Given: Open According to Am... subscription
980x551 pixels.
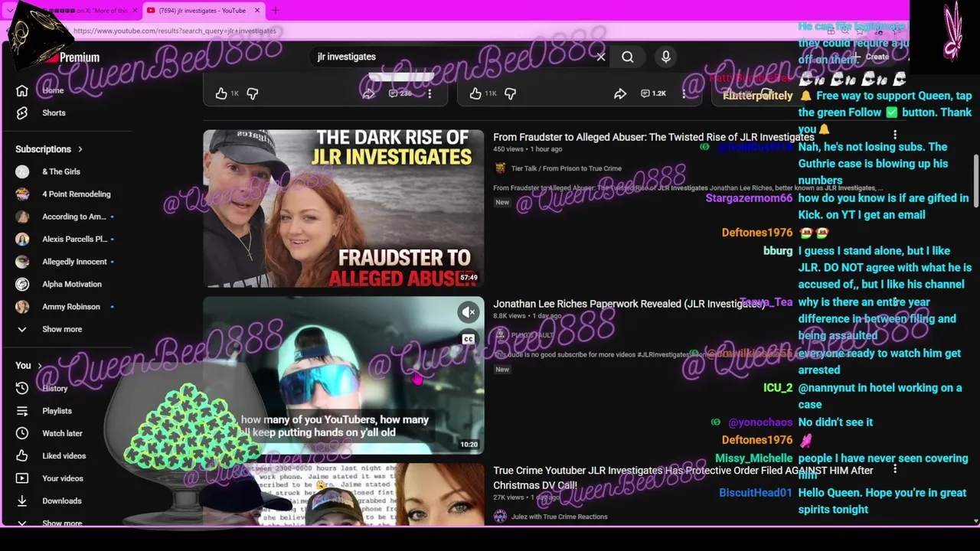Looking at the screenshot, I should point(74,217).
